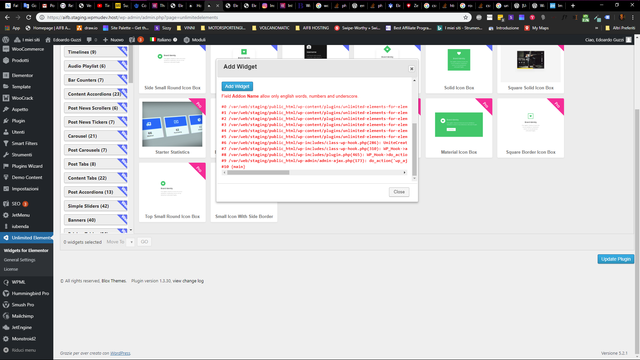The width and height of the screenshot is (640, 360).
Task: Select the Timelines (9) category
Action: [x=96, y=52]
